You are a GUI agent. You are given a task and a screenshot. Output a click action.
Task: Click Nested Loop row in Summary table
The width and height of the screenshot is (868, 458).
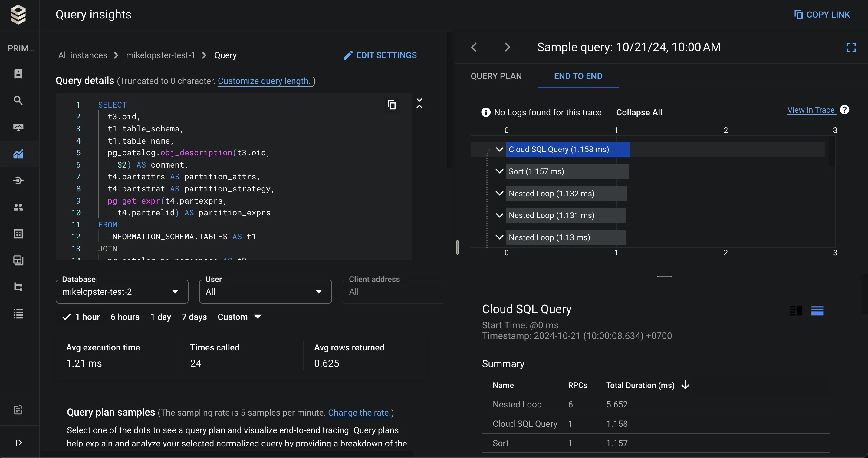[x=656, y=404]
